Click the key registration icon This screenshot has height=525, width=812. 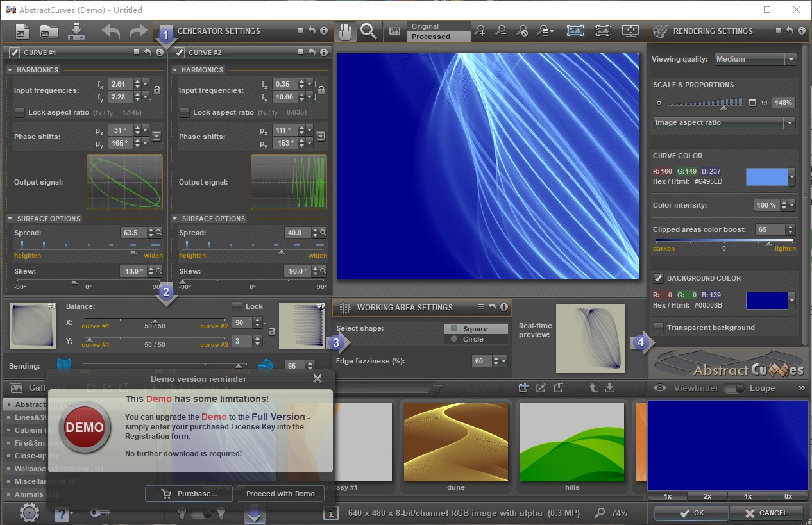click(x=100, y=512)
